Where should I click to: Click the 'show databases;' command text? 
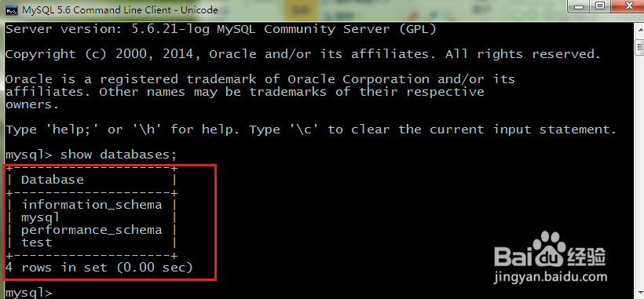(x=119, y=155)
